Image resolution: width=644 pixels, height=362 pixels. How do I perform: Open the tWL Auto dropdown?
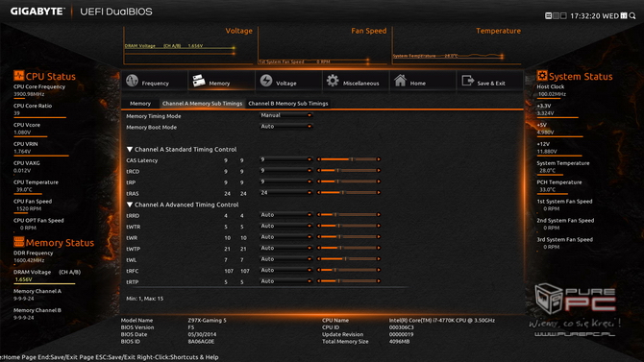(x=285, y=259)
